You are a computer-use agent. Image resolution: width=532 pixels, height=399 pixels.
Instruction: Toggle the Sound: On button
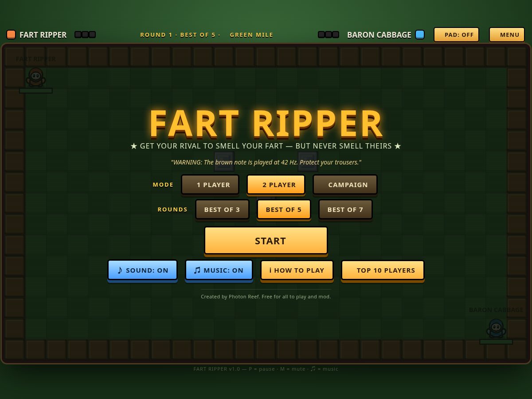(142, 270)
